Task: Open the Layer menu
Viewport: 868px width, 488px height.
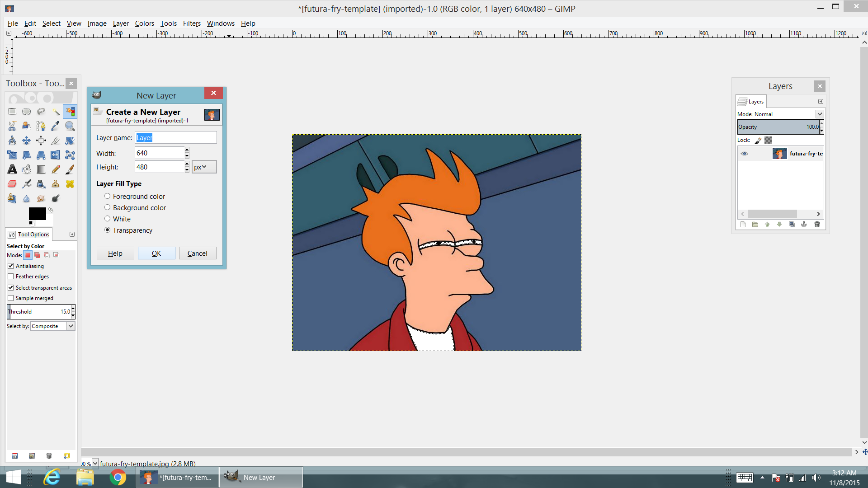Action: pos(121,23)
